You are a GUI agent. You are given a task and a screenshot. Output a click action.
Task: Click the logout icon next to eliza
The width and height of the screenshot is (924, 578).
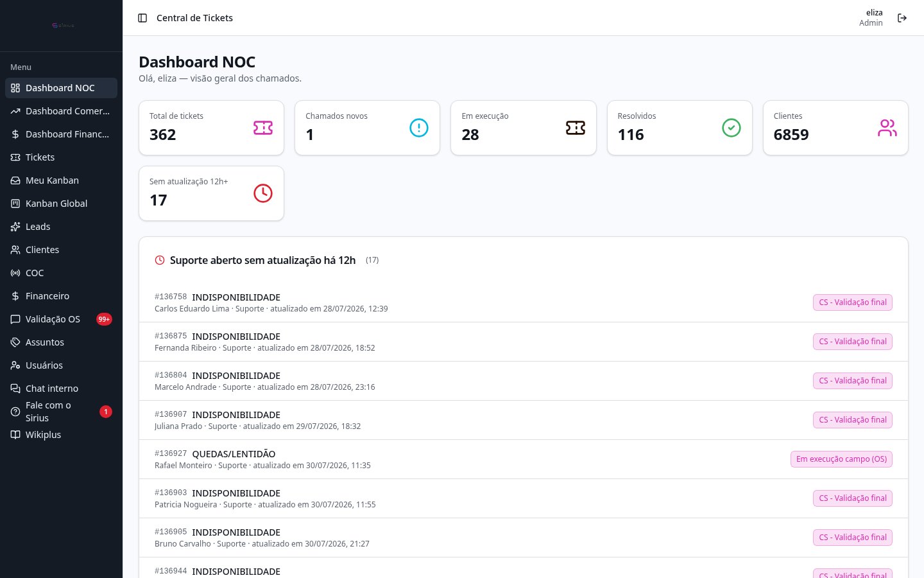click(902, 18)
